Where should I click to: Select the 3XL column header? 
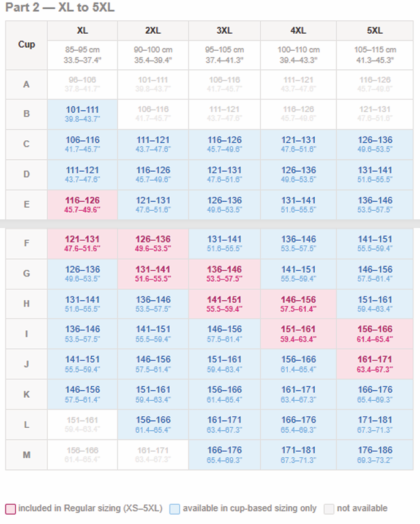tap(224, 31)
